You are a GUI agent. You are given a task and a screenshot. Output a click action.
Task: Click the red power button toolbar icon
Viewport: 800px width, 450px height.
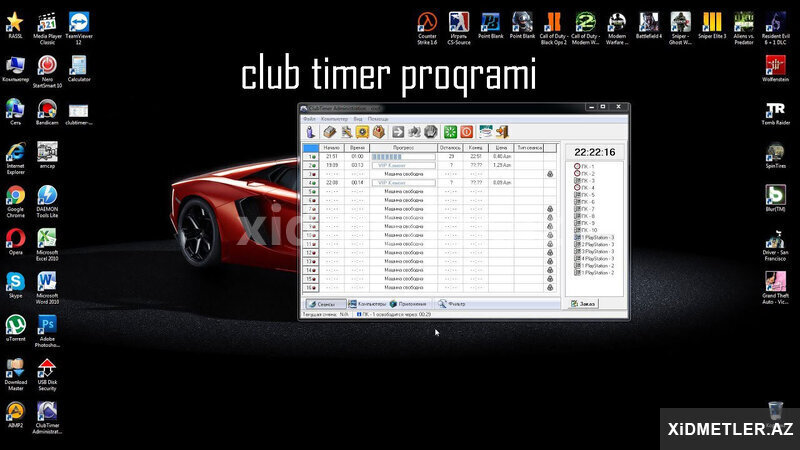pyautogui.click(x=466, y=132)
